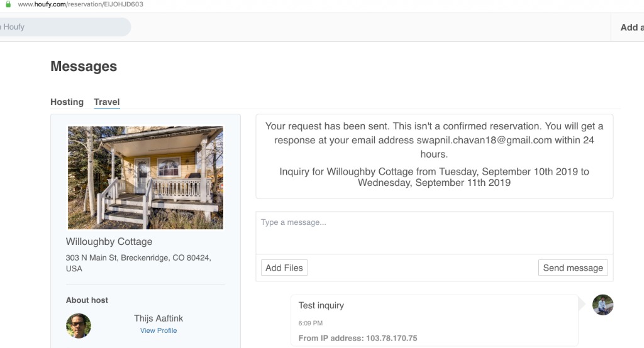This screenshot has height=348, width=644.
Task: Select the Travel tab
Action: (x=106, y=102)
